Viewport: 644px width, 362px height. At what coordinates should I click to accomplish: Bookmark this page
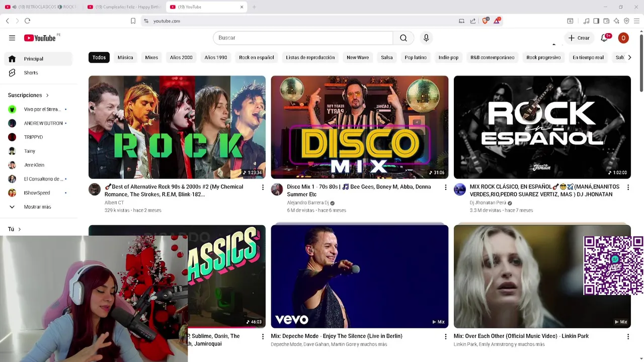(x=133, y=21)
